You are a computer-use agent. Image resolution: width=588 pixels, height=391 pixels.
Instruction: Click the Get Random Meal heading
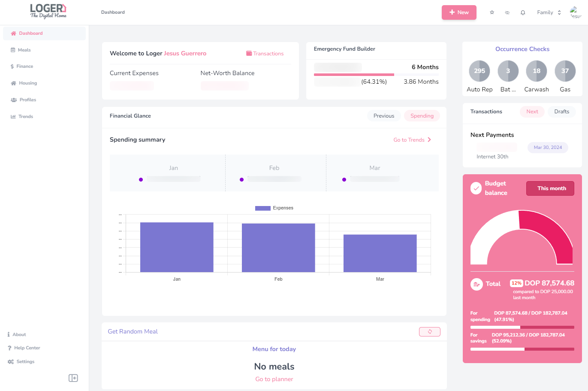point(133,331)
